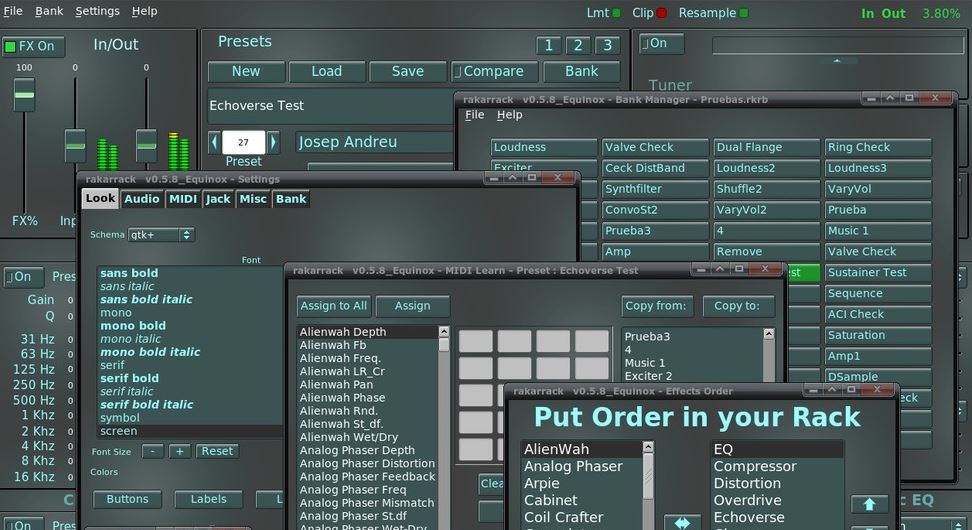
Task: Select Dual Flange preset in Bank Manager
Action: point(767,148)
